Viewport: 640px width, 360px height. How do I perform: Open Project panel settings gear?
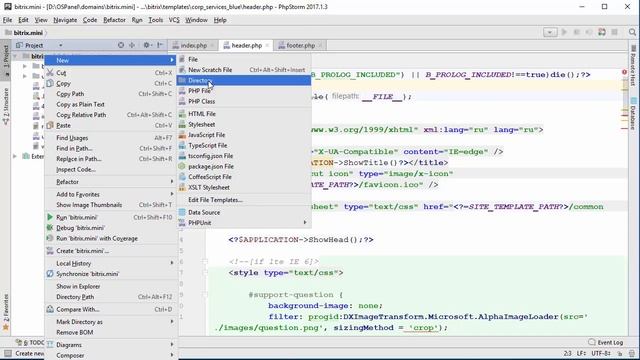click(x=147, y=45)
